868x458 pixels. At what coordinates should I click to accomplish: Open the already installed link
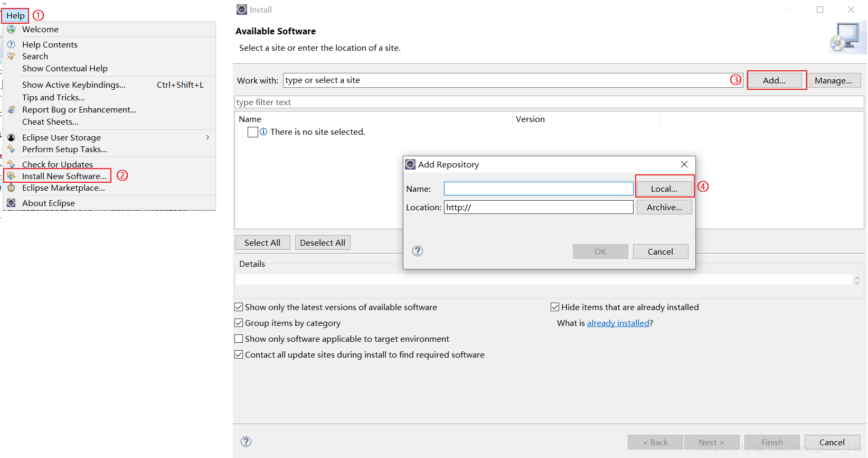pos(618,323)
